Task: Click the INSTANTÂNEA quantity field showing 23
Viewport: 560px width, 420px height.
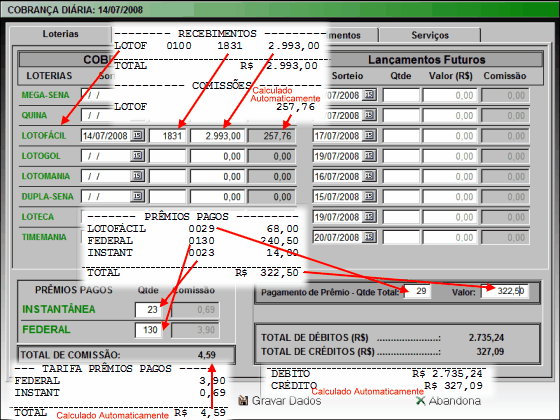Action: click(x=148, y=309)
